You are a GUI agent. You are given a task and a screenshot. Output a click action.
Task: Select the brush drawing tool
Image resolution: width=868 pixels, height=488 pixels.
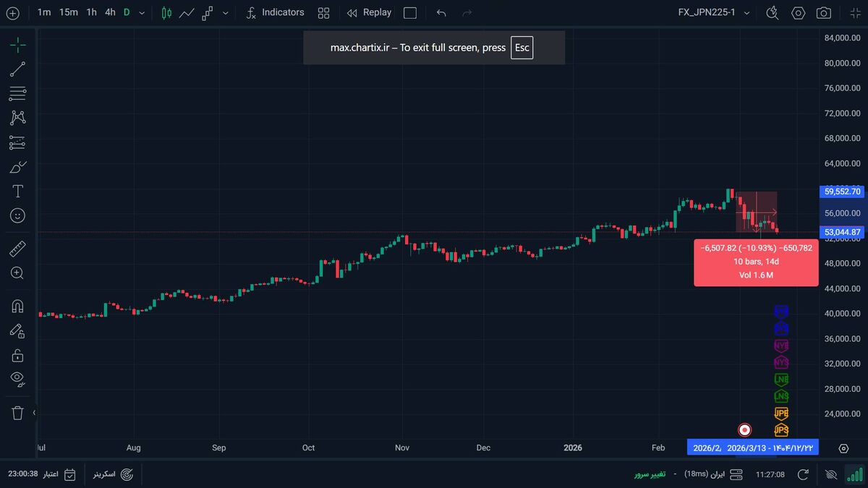click(x=18, y=167)
